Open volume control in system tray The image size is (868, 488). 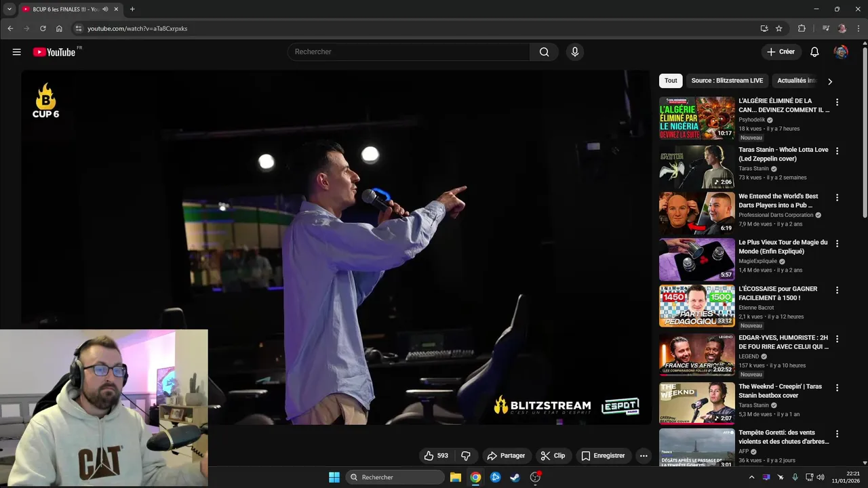pos(821,477)
